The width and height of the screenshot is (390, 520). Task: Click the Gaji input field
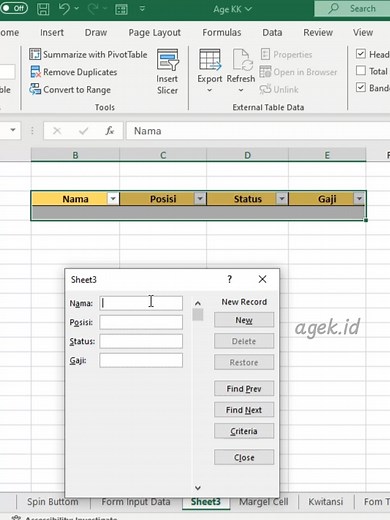(141, 360)
